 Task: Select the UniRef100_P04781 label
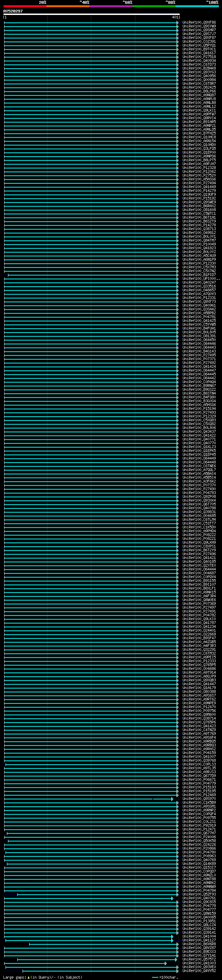(x=199, y=317)
